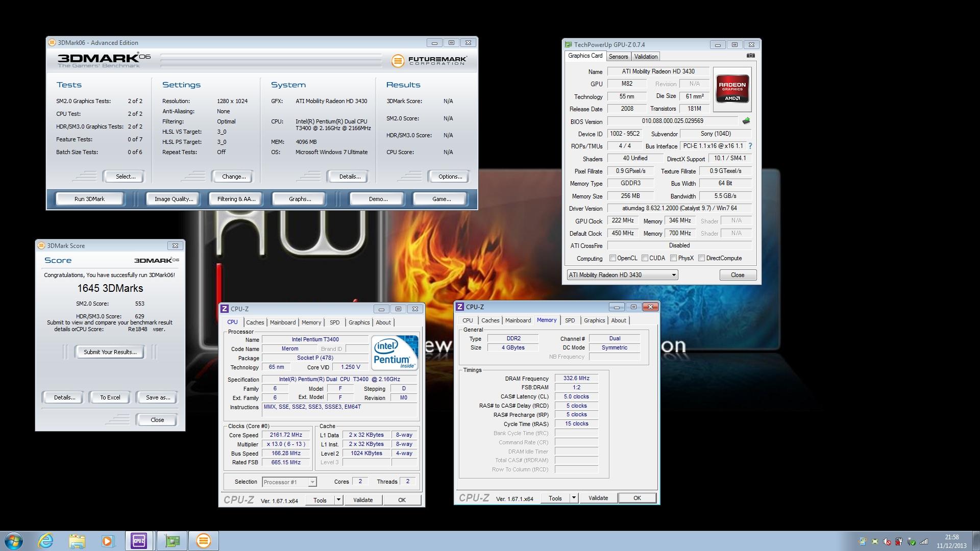The width and height of the screenshot is (980, 551).
Task: Click Demo button in 3DMark06
Action: [378, 199]
